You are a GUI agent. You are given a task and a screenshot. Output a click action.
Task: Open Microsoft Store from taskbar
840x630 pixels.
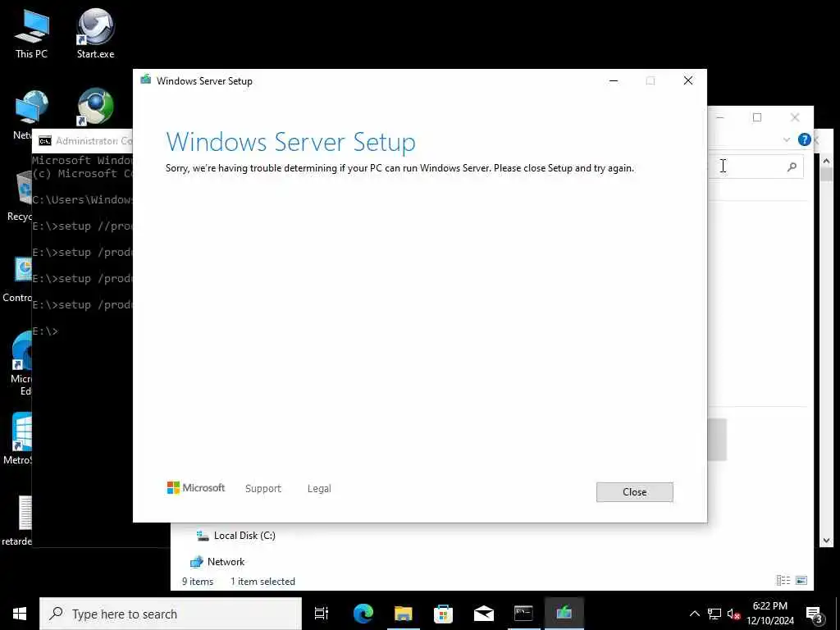443,614
